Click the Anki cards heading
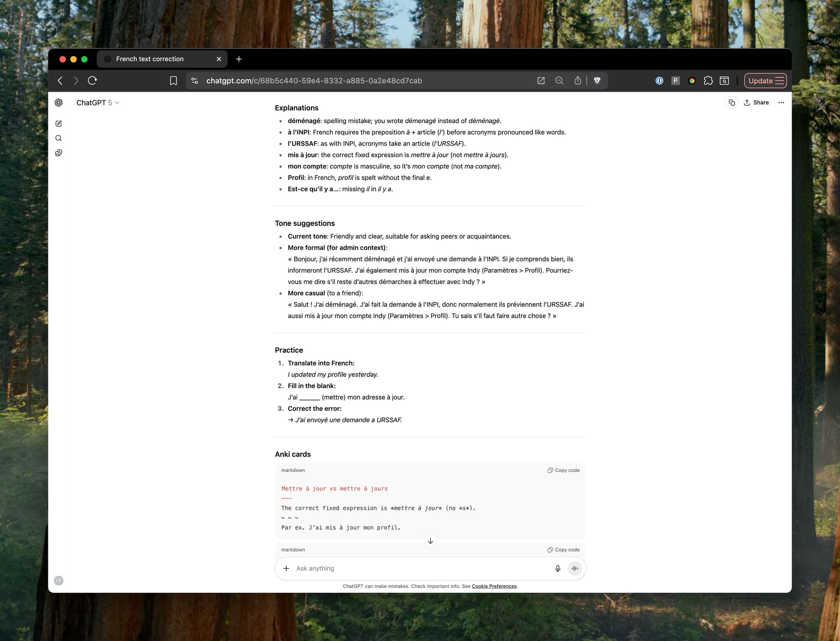Viewport: 840px width, 641px height. [293, 454]
